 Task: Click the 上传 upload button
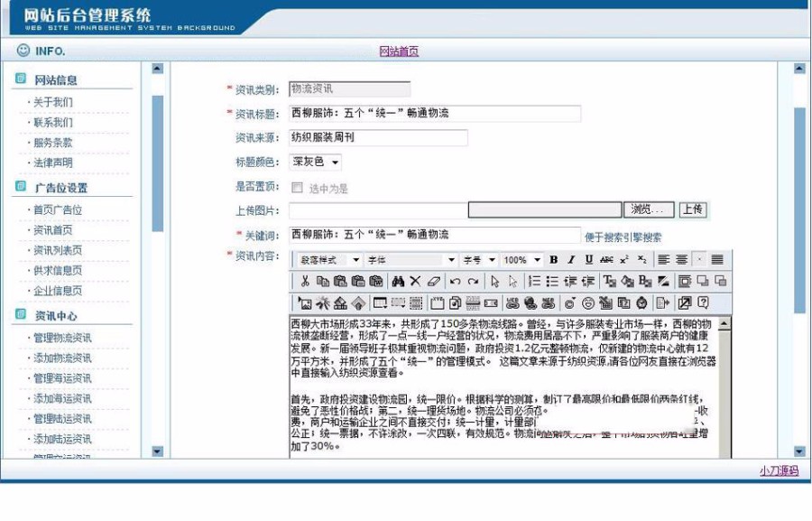tap(692, 209)
